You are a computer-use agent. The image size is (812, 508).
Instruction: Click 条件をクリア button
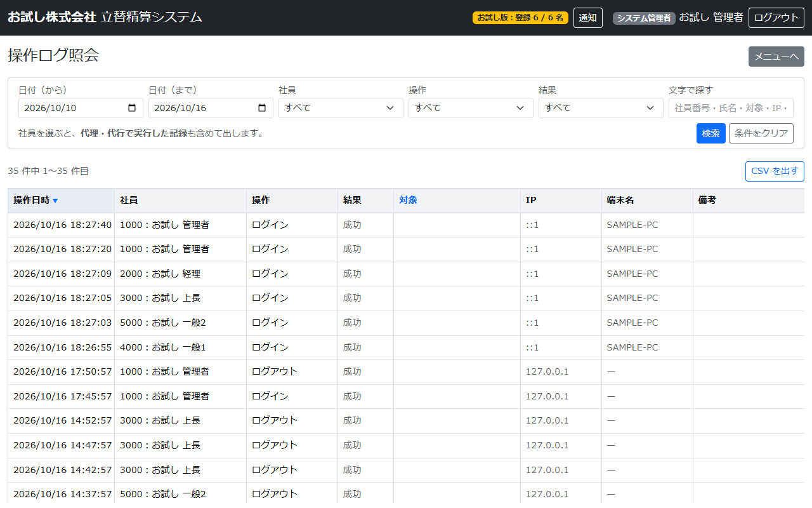761,133
